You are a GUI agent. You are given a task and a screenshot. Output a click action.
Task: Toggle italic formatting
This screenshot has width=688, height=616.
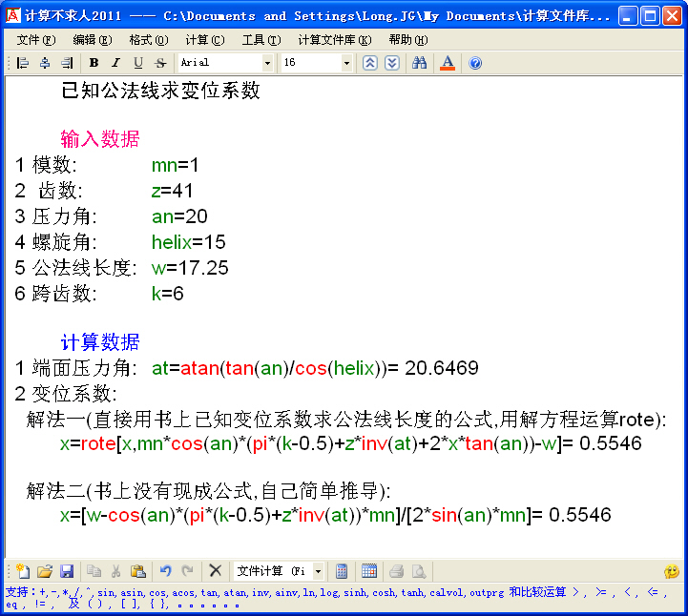coord(115,63)
